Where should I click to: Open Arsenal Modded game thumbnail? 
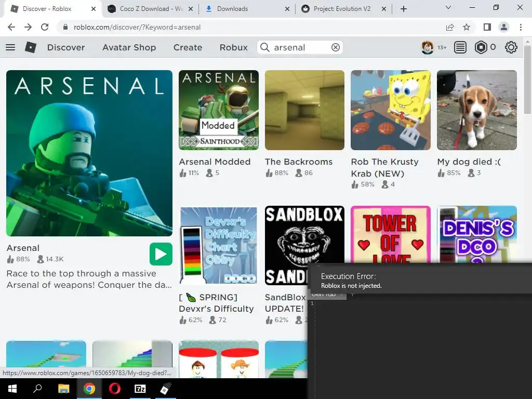(219, 110)
